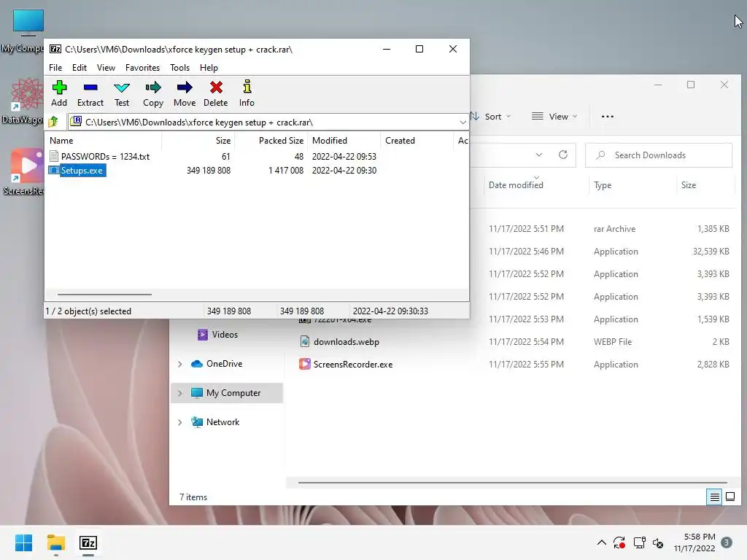Refresh the Explorer Downloads folder

pyautogui.click(x=563, y=155)
